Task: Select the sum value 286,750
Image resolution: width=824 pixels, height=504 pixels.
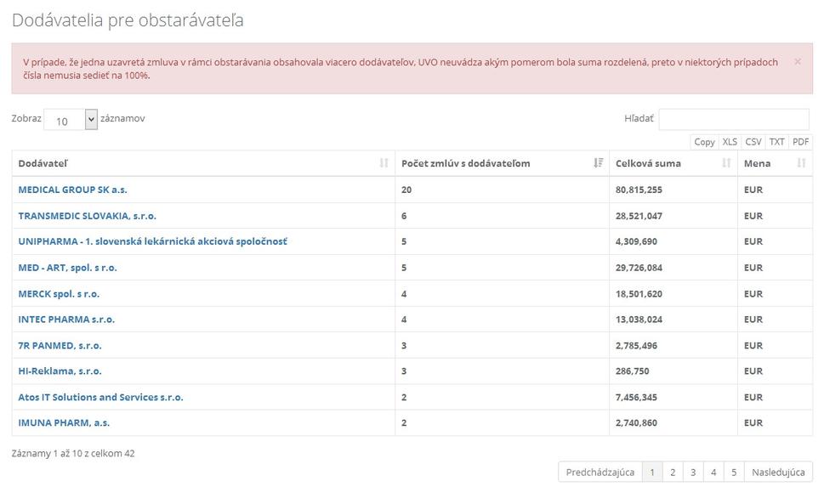Action: pyautogui.click(x=632, y=371)
